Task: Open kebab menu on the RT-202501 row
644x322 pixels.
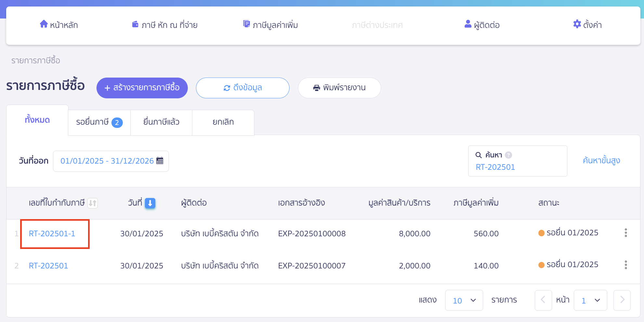Action: [x=626, y=265]
